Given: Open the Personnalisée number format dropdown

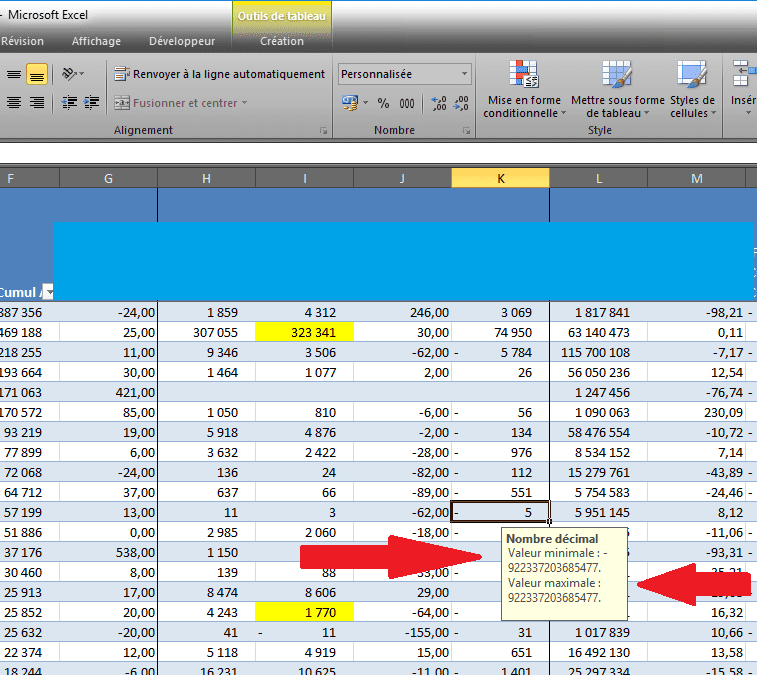Looking at the screenshot, I should (465, 74).
